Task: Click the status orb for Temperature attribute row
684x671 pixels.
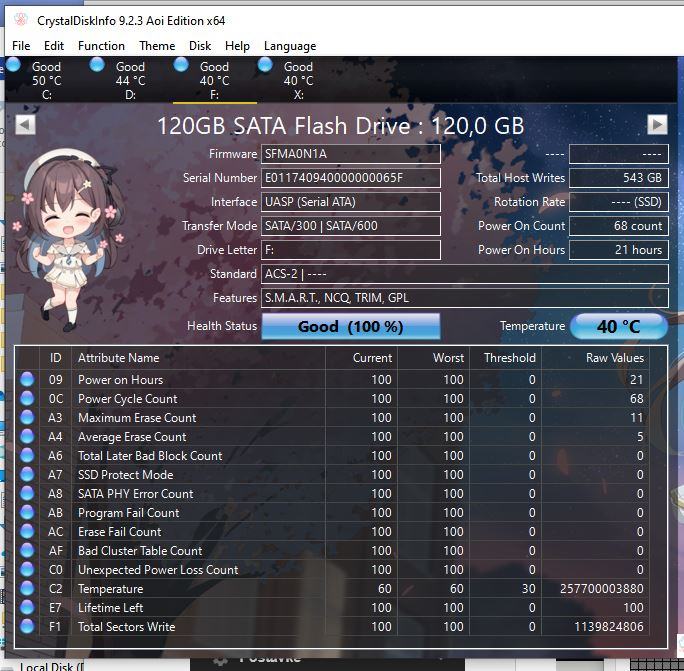Action: (x=27, y=588)
